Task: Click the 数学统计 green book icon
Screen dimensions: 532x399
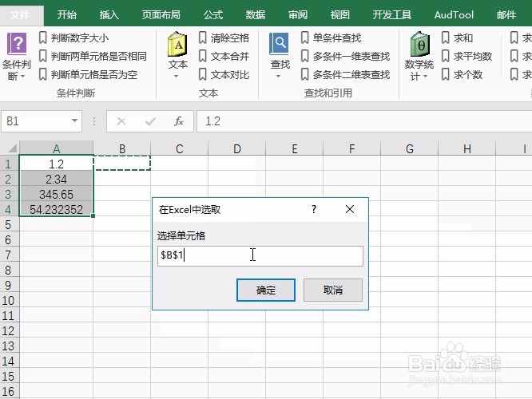Action: pos(419,44)
